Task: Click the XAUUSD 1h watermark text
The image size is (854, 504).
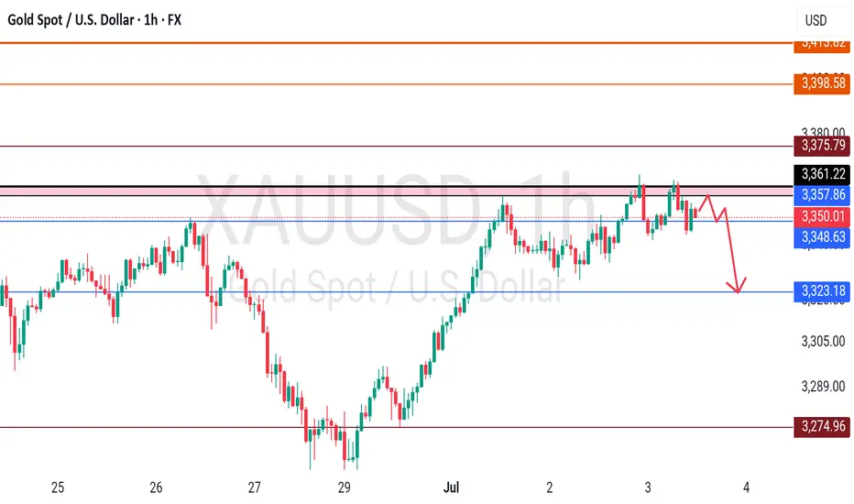Action: coord(397,210)
